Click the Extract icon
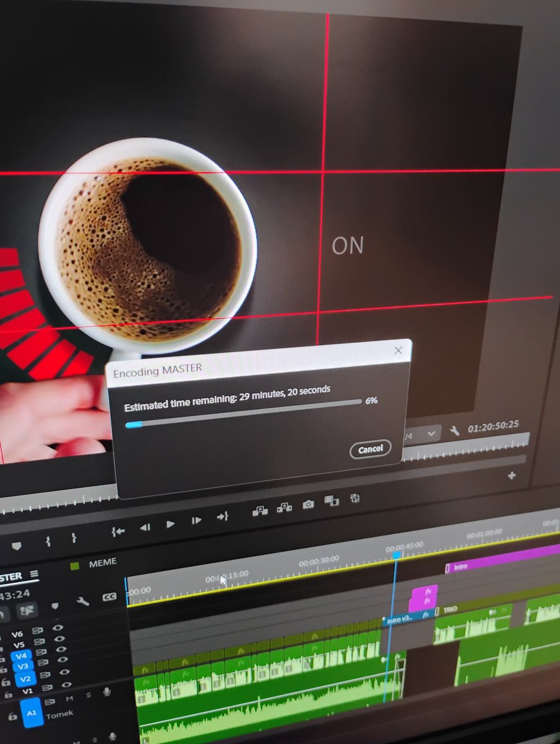560x744 pixels. pos(284,507)
